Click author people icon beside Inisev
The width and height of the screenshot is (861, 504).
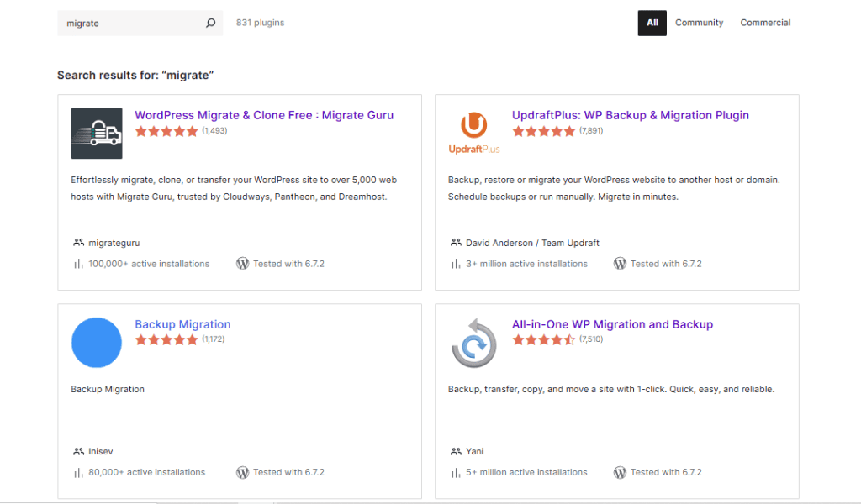pos(78,451)
